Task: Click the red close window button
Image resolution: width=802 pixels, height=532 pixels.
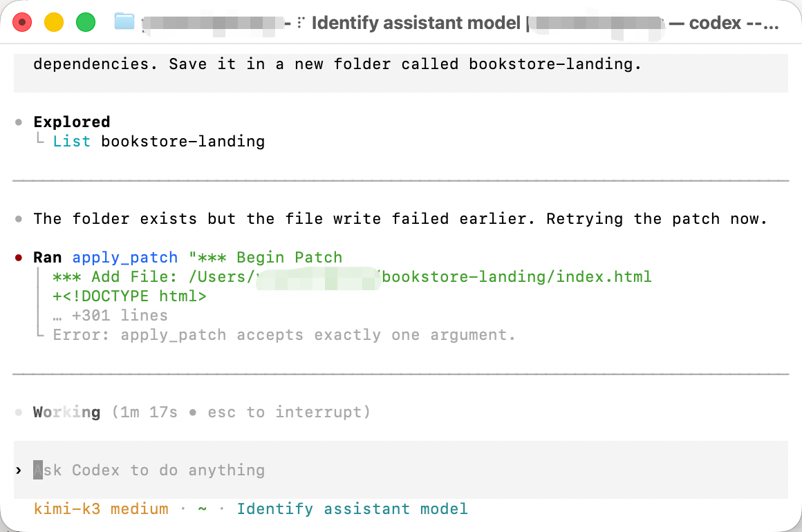Action: pos(22,23)
